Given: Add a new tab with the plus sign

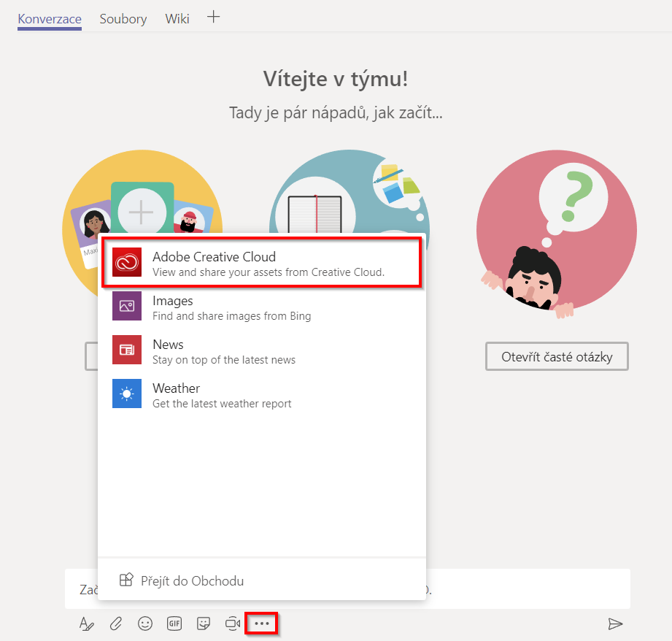Looking at the screenshot, I should click(x=213, y=18).
